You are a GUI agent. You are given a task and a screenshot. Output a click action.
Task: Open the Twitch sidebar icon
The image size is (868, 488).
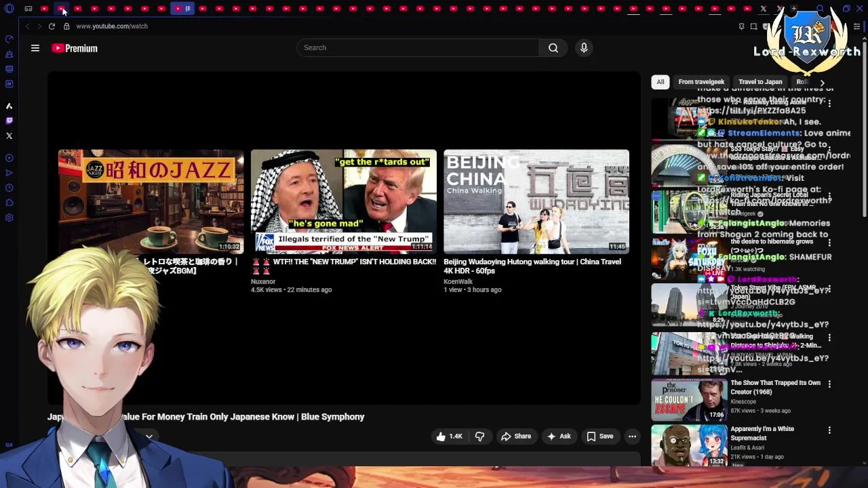[x=9, y=121]
